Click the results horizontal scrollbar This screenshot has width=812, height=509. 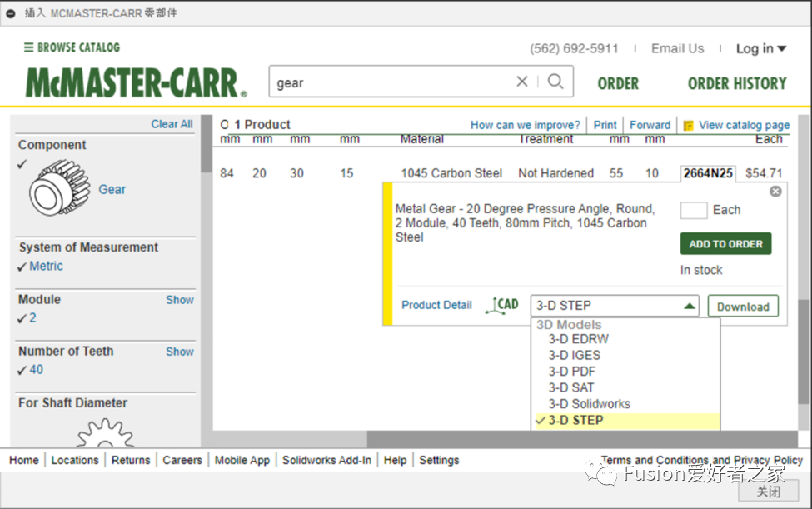582,439
